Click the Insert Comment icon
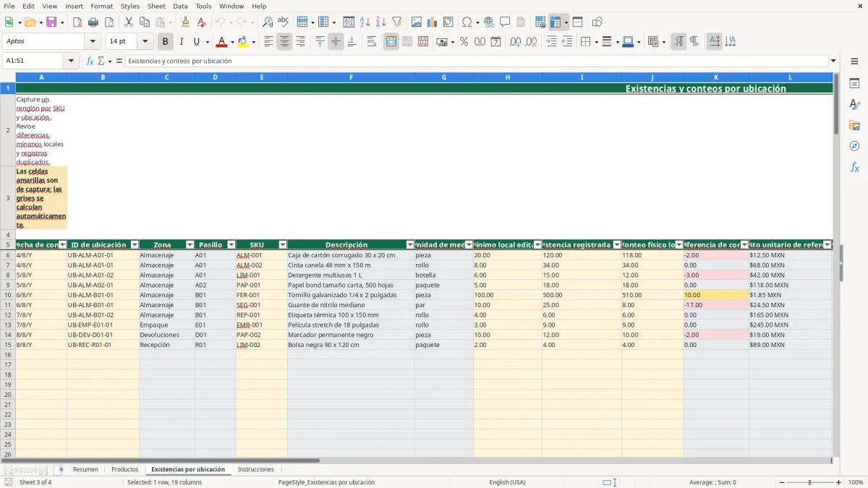 (505, 22)
